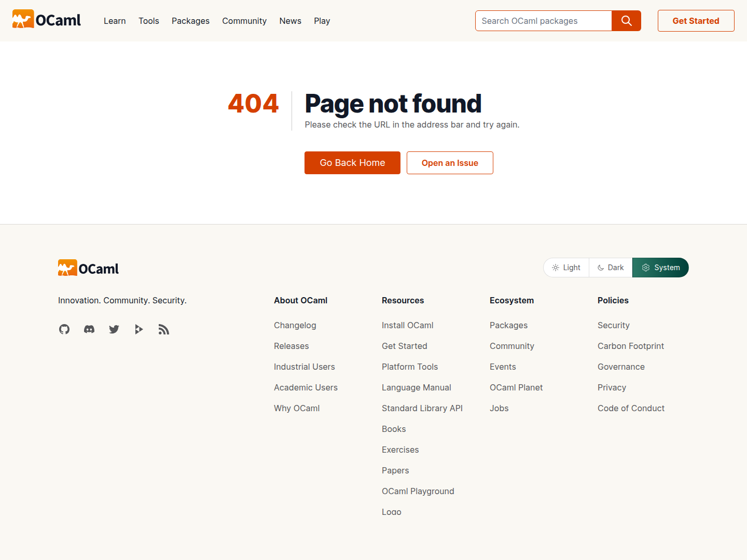Click the "Please check the URL" message
This screenshot has height=560, width=747.
(412, 124)
